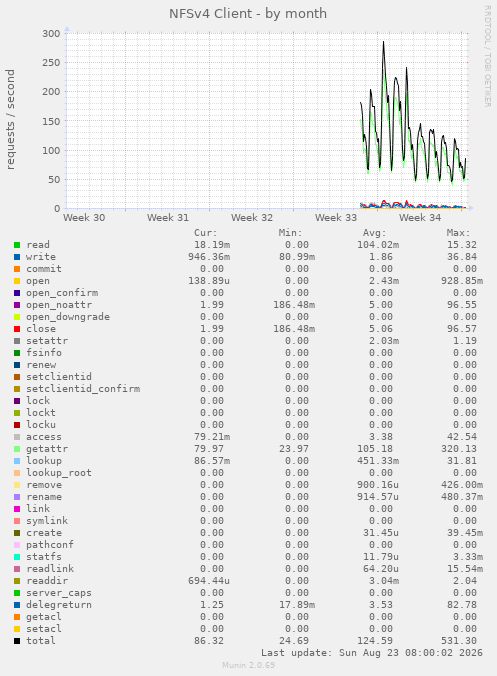Click the light-blue lookup legend swatch
Viewport: 497px width, 676px height.
point(17,461)
